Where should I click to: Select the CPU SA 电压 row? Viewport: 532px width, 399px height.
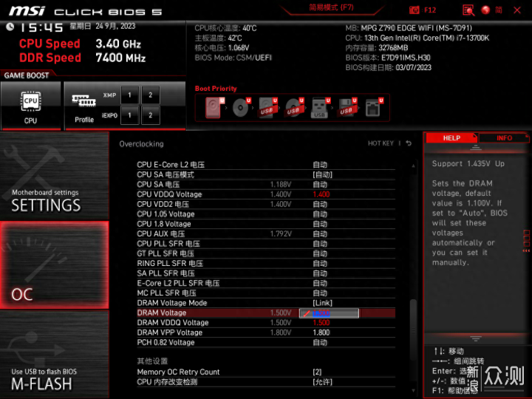point(266,185)
